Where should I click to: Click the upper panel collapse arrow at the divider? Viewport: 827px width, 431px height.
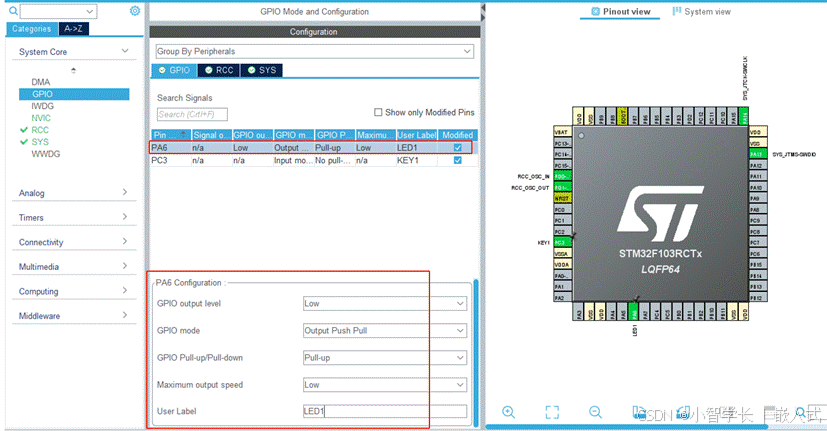483,9
